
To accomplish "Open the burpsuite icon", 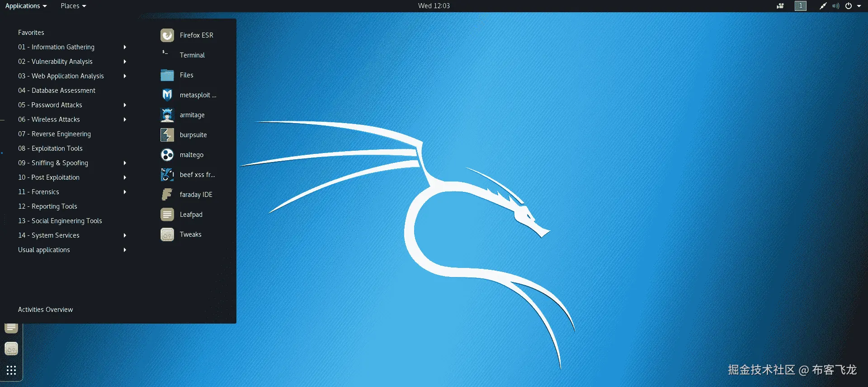I will point(167,135).
